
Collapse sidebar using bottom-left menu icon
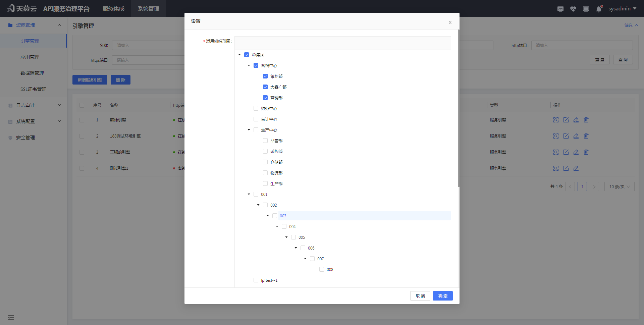[11, 317]
